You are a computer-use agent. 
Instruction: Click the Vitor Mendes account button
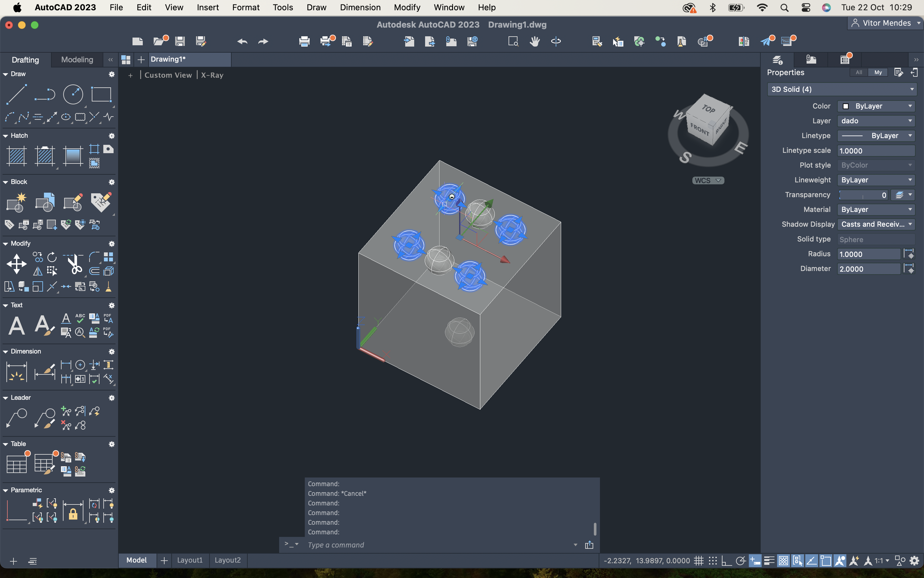[x=886, y=23]
